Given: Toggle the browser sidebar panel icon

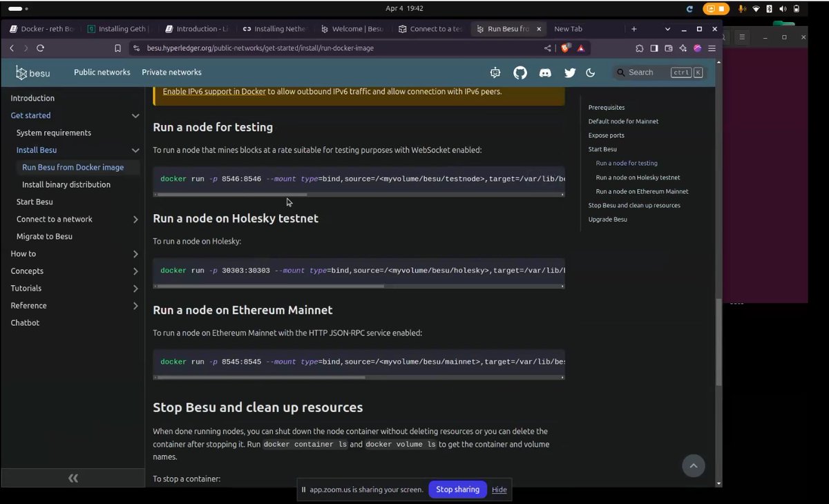Looking at the screenshot, I should coord(654,48).
